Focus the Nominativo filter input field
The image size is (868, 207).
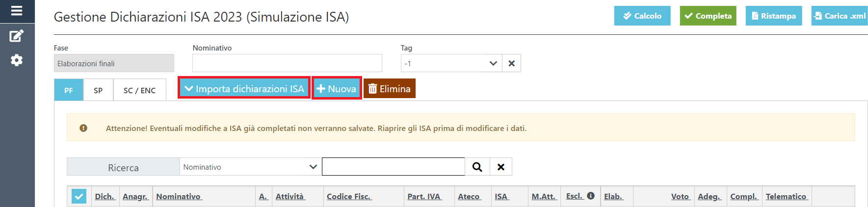click(287, 63)
